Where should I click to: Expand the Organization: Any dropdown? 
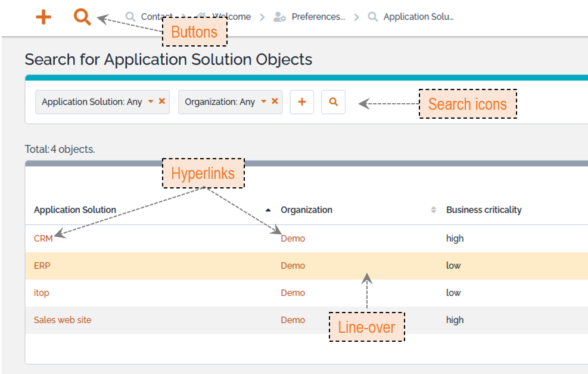click(264, 102)
